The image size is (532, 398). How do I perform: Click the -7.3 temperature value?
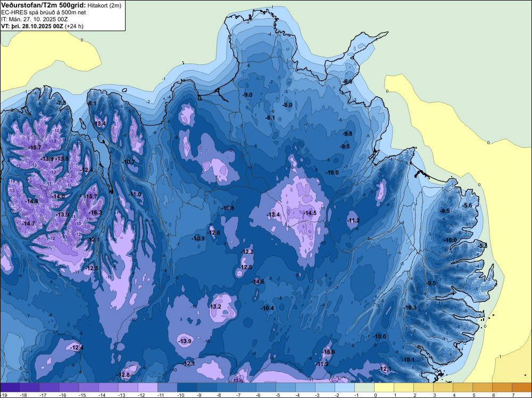(x=61, y=103)
